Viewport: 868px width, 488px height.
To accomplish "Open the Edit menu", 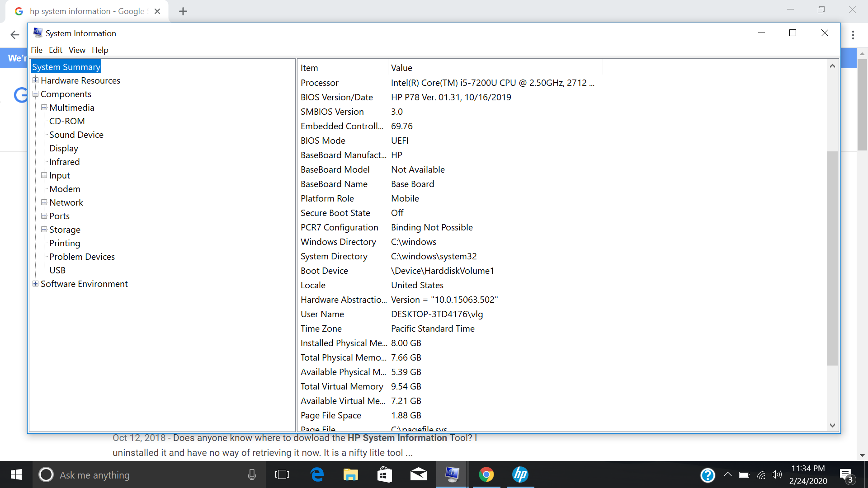I will click(56, 50).
